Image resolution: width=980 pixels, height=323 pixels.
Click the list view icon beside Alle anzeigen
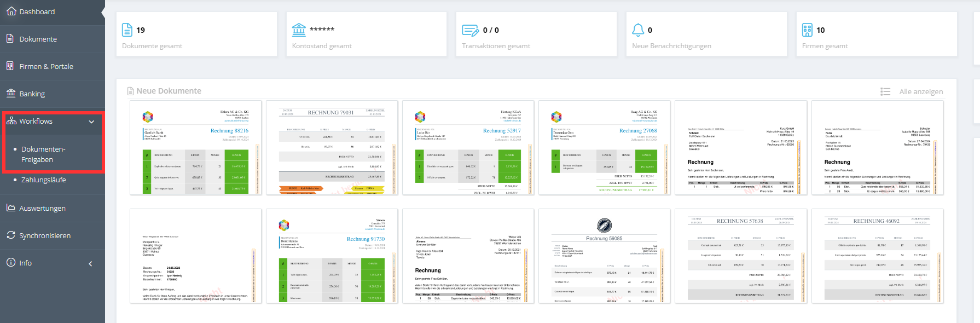tap(885, 91)
